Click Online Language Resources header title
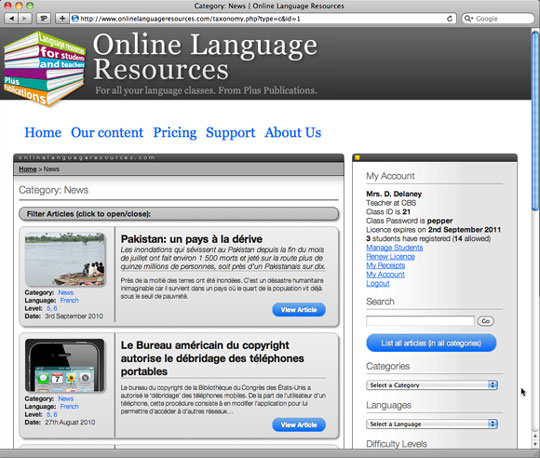 coord(205,57)
